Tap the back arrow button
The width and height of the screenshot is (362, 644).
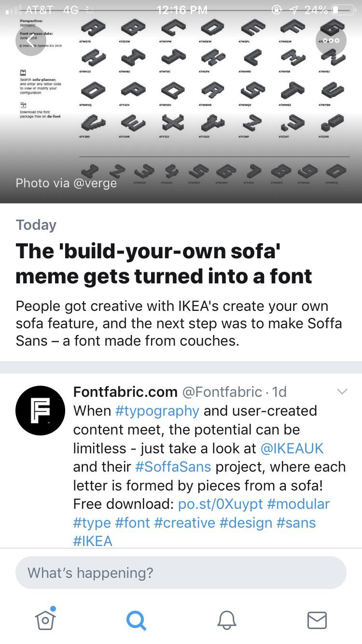point(31,41)
